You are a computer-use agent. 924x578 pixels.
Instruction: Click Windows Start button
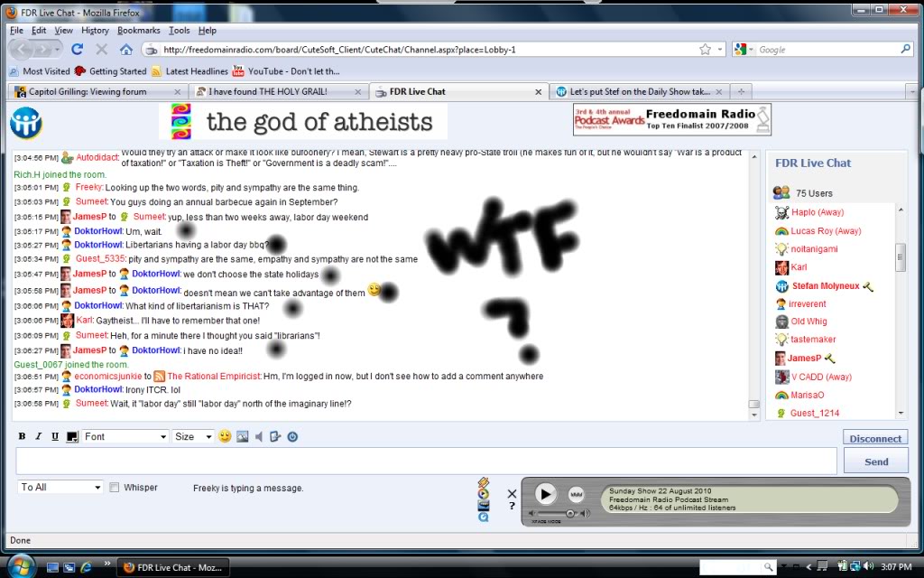(x=22, y=567)
